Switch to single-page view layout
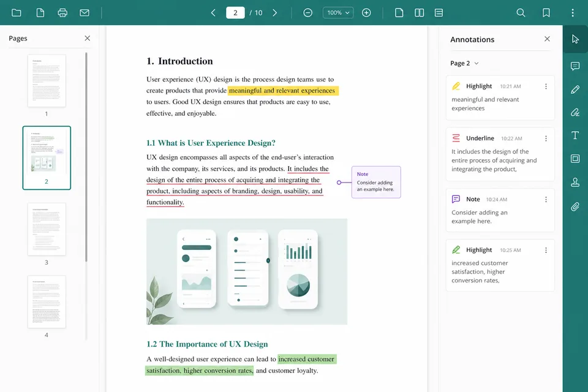 (x=399, y=13)
